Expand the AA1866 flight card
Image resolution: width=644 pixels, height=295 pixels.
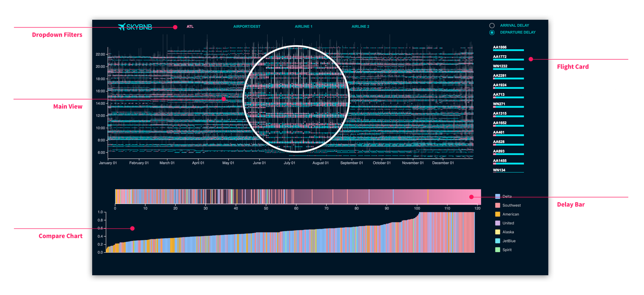500,48
